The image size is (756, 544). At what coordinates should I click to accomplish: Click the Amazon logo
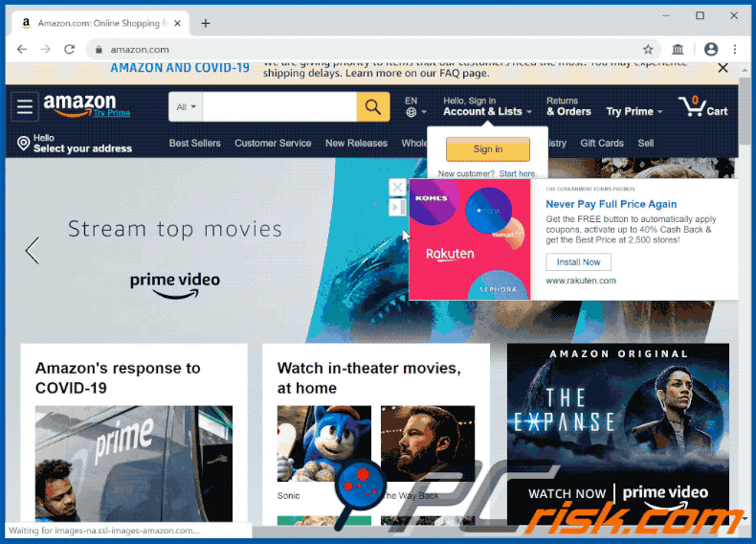click(x=80, y=104)
